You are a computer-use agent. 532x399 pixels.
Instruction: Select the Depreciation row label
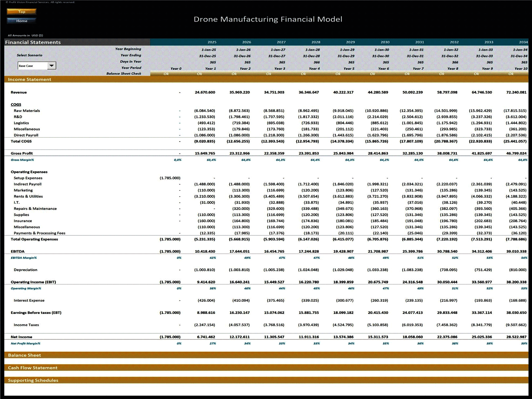25,270
